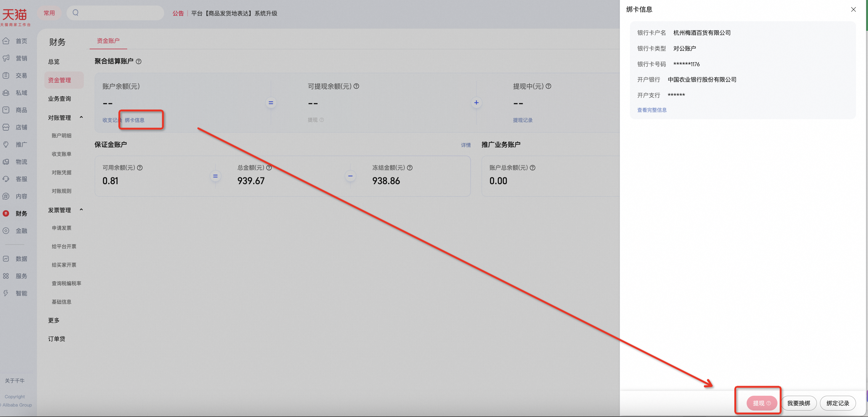Screen dimensions: 868x417
Task: Open 更多 menu item
Action: click(54, 320)
